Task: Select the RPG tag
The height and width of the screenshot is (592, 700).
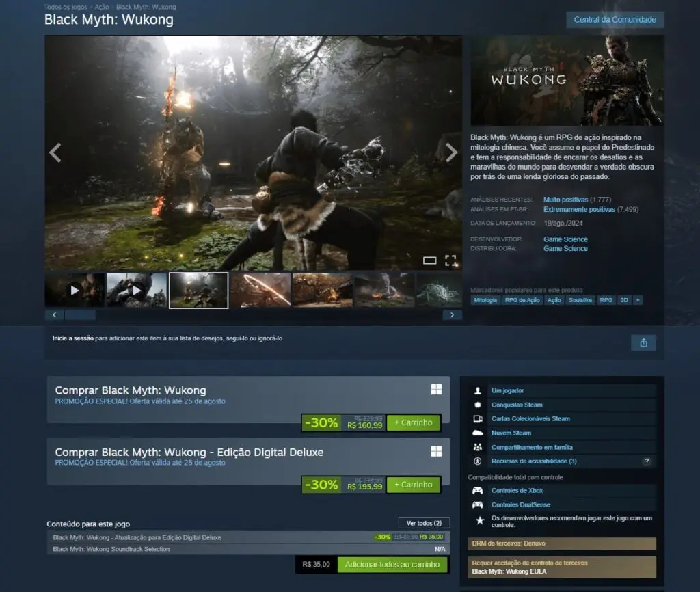Action: [606, 300]
